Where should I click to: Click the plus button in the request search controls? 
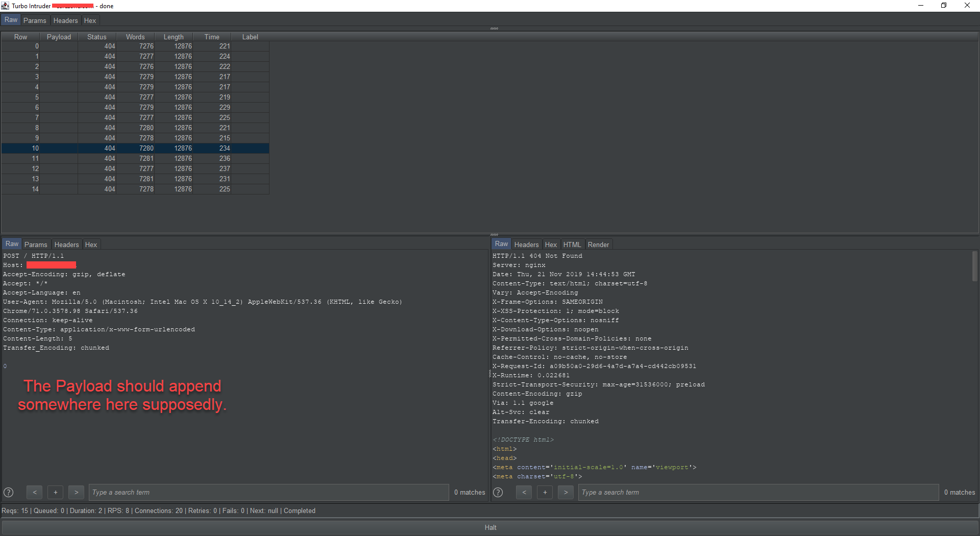[55, 492]
